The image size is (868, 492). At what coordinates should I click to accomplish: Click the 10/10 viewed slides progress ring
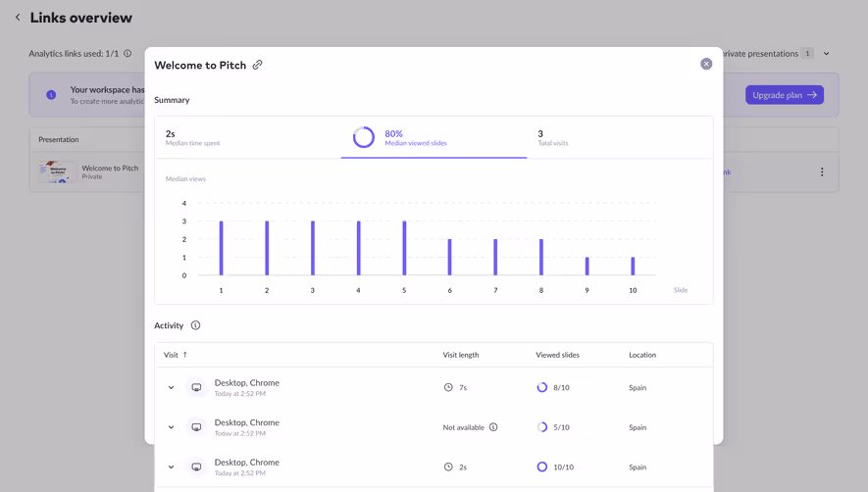coord(542,467)
